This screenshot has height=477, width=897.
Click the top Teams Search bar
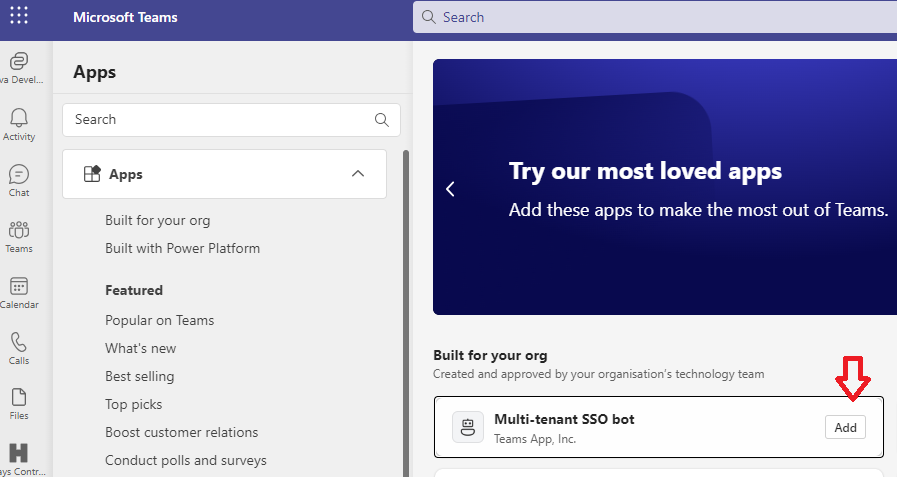654,17
